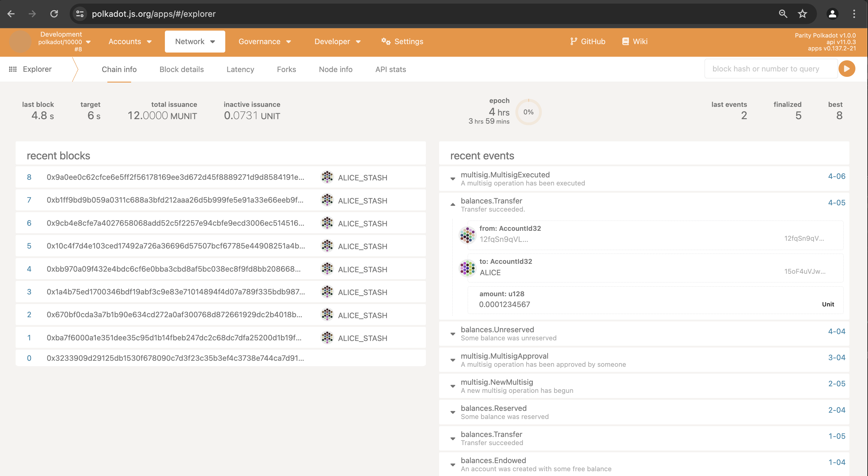Viewport: 868px width, 476px height.
Task: Click identicon for block 3 ALICE_STASH
Action: pos(327,291)
